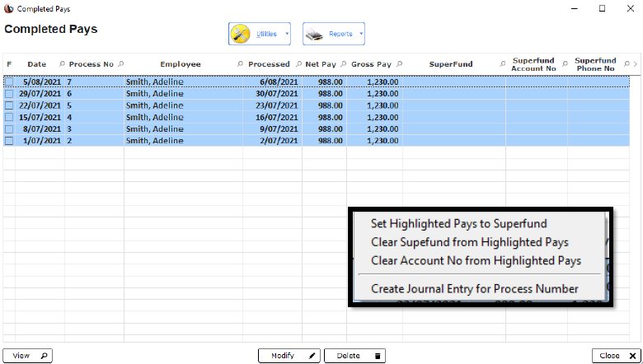This screenshot has height=364, width=643.
Task: Click the Reports printer icon
Action: [x=315, y=34]
